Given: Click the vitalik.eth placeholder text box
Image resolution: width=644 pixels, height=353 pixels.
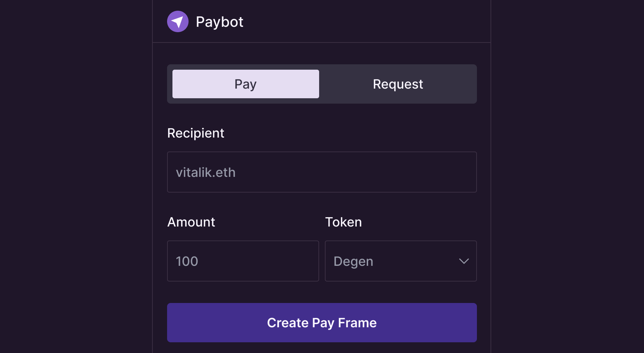Looking at the screenshot, I should pyautogui.click(x=322, y=172).
